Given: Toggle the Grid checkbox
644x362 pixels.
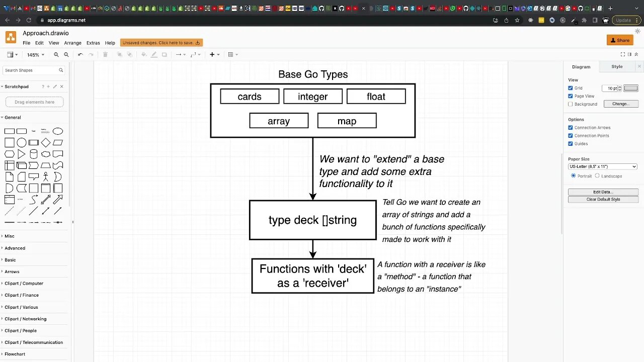Looking at the screenshot, I should pyautogui.click(x=571, y=88).
